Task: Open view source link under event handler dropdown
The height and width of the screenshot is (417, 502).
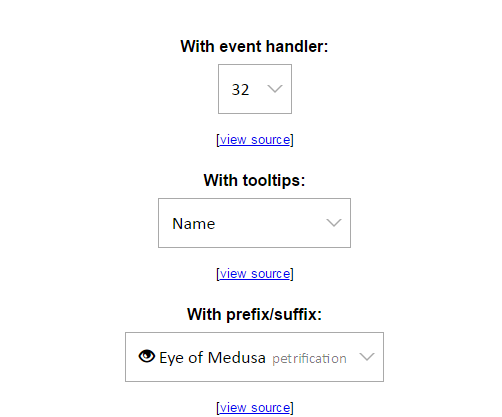Action: (x=255, y=140)
